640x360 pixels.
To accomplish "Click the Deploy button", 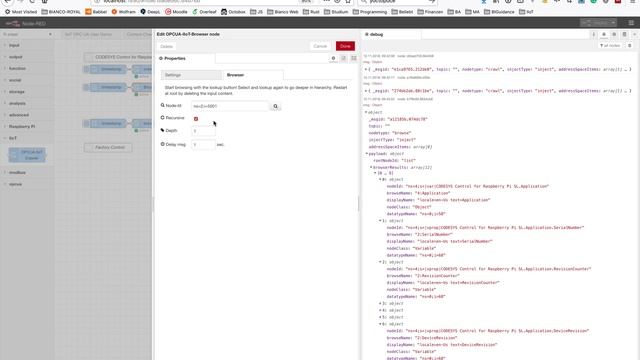I will (x=596, y=23).
